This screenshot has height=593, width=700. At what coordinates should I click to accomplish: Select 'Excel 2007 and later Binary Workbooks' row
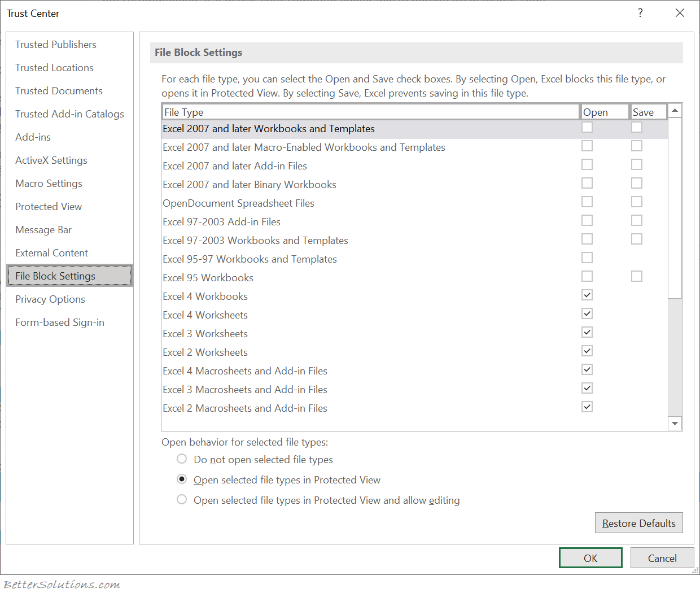point(414,185)
